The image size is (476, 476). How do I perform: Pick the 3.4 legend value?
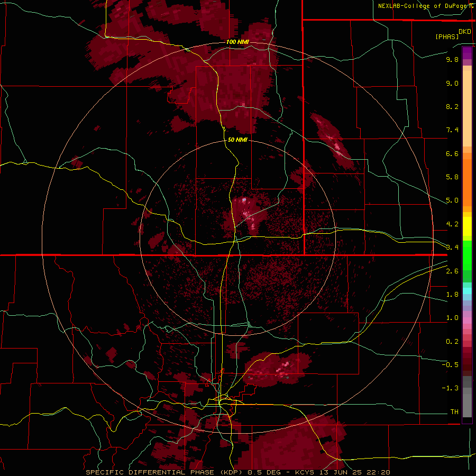coord(452,247)
